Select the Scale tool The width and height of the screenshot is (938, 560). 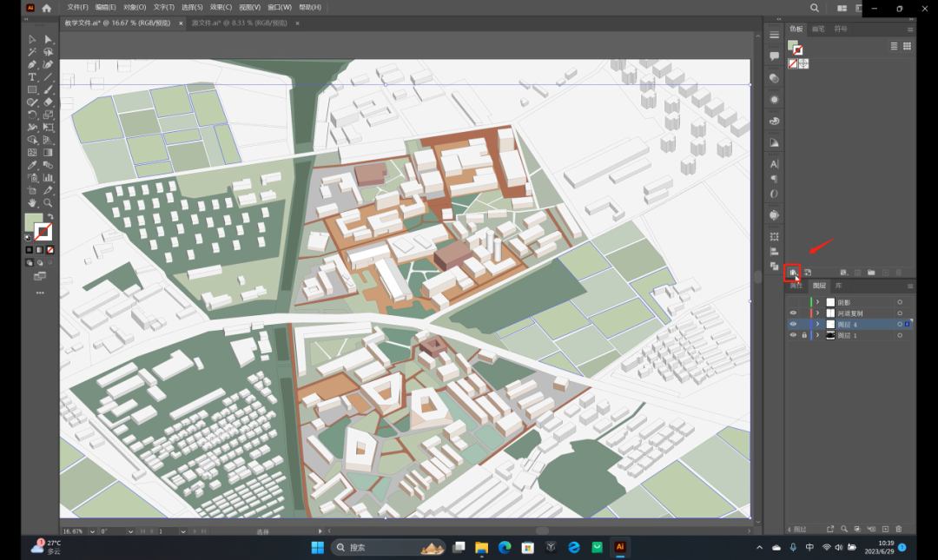pos(49,115)
